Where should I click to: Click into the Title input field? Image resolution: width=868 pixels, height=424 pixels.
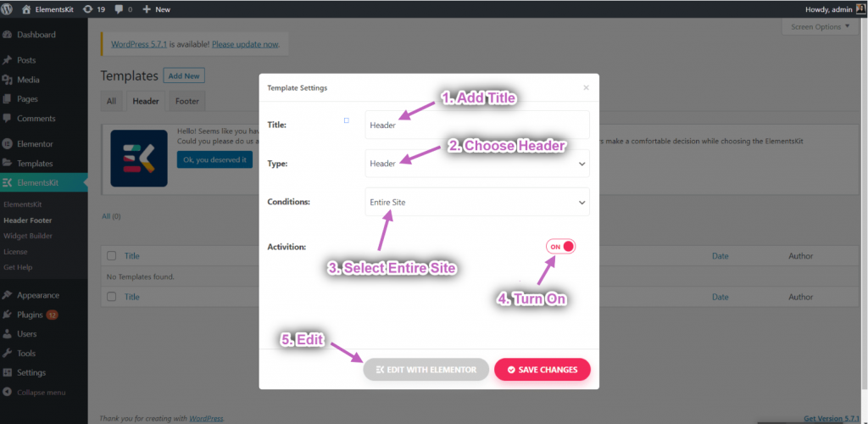(476, 125)
